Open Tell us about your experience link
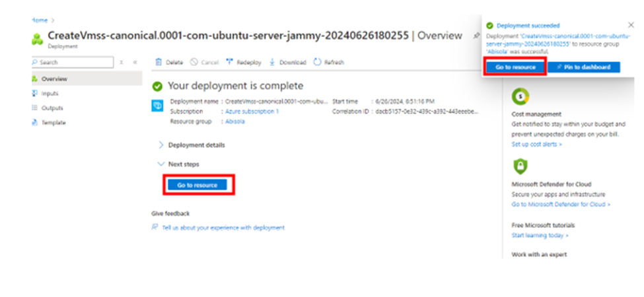The width and height of the screenshot is (644, 297). pos(223,228)
